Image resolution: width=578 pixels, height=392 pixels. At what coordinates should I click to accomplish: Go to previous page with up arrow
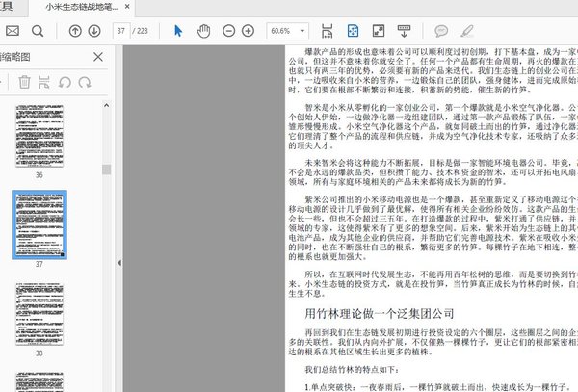[76, 31]
